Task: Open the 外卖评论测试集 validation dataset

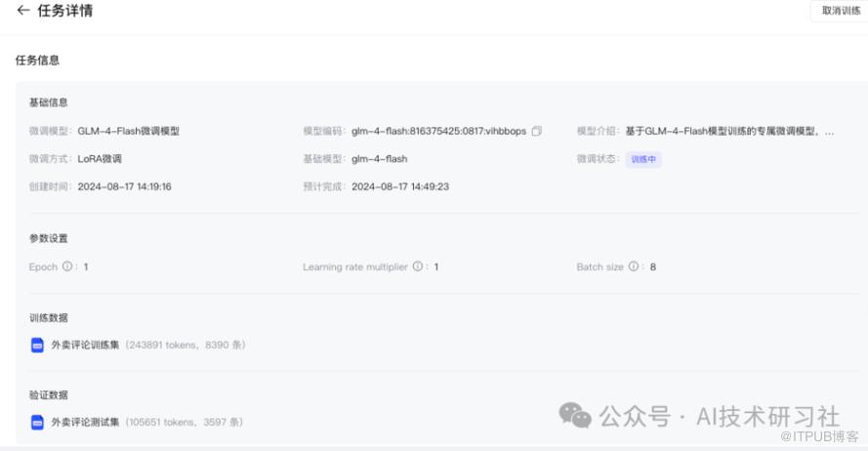Action: coord(85,423)
